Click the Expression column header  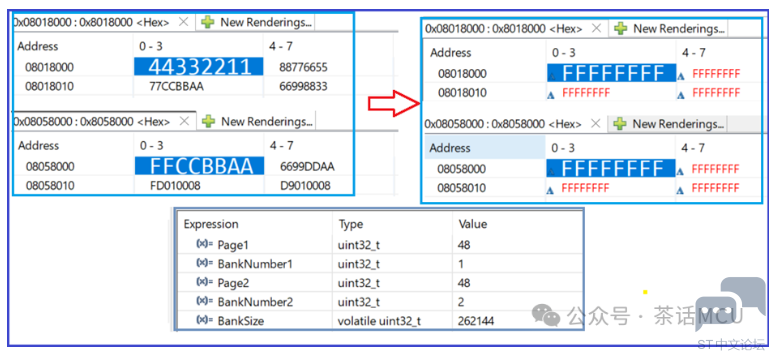pyautogui.click(x=211, y=224)
